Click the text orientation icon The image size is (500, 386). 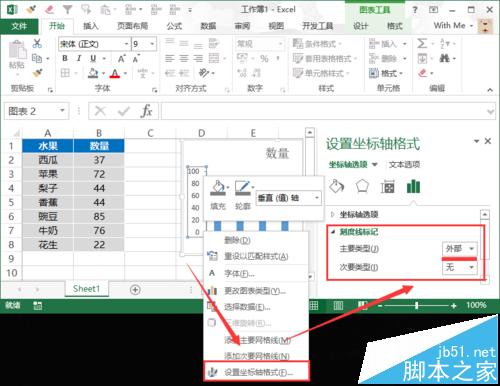204,73
